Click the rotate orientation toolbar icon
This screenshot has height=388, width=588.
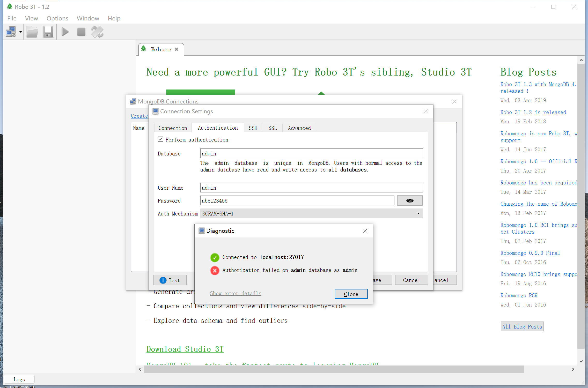(97, 32)
